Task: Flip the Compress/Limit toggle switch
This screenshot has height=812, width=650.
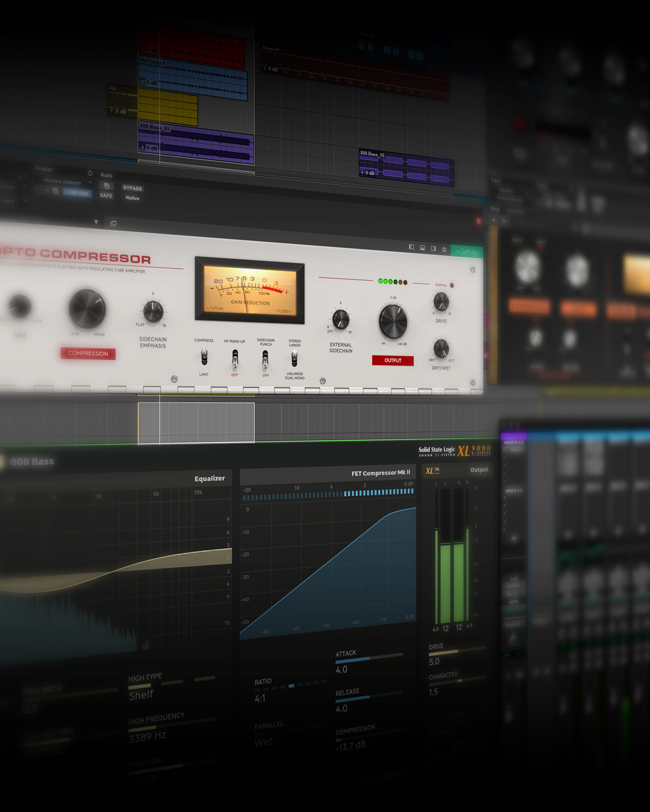Action: (204, 356)
